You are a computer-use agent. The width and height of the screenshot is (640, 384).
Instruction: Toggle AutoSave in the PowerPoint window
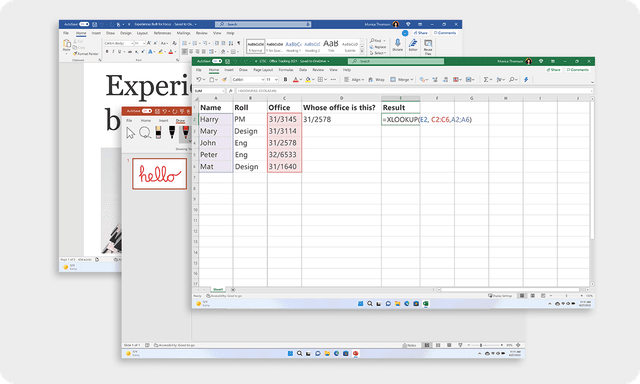click(147, 111)
